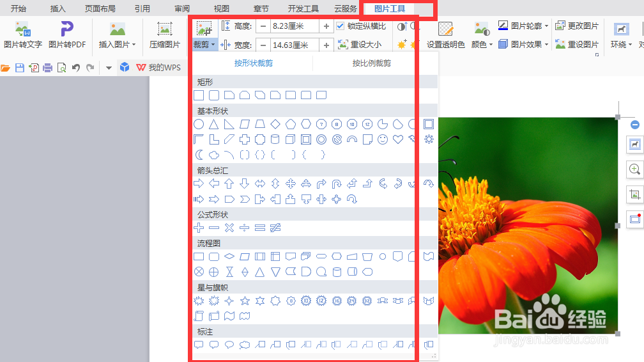Choose the smiley face crop shape
The image size is (644, 362).
click(382, 139)
